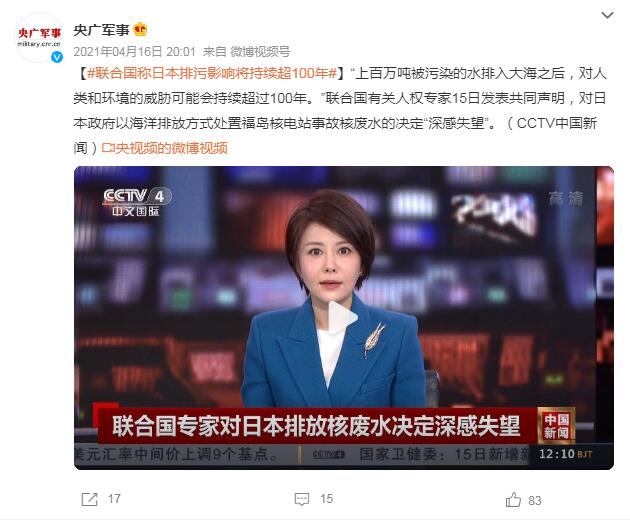Click the video headline banner caption
The height and width of the screenshot is (520, 630).
[316, 426]
